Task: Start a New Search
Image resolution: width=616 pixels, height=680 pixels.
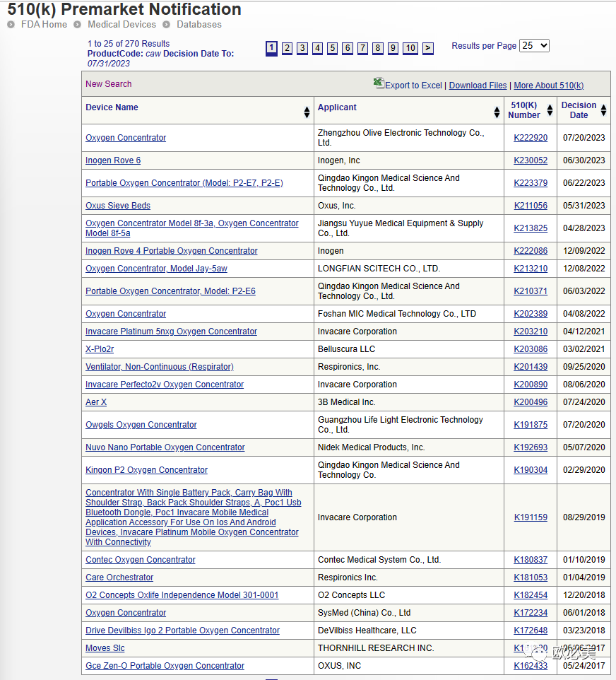Action: (x=108, y=84)
